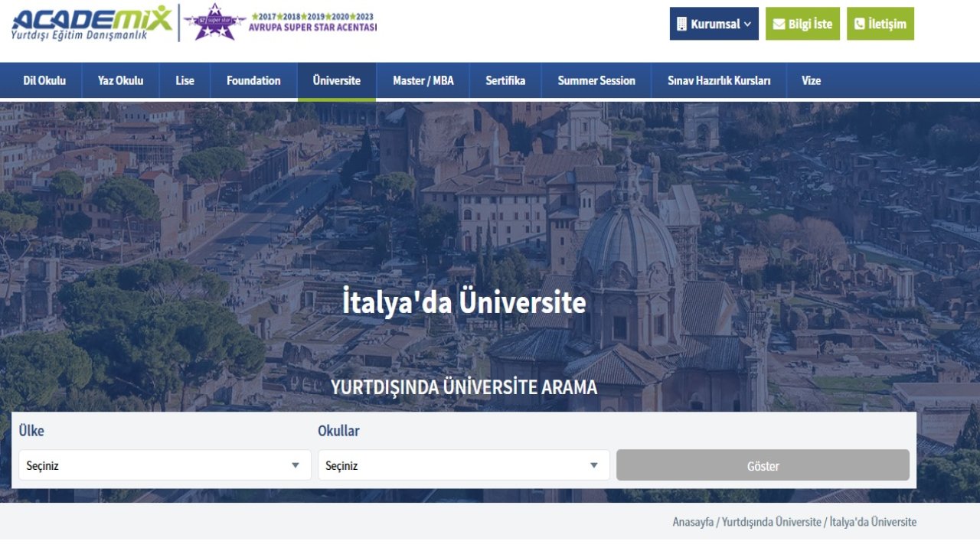Viewport: 980px width, 551px height.
Task: Navigate to Anasayfa via the breadcrumb
Action: click(694, 522)
